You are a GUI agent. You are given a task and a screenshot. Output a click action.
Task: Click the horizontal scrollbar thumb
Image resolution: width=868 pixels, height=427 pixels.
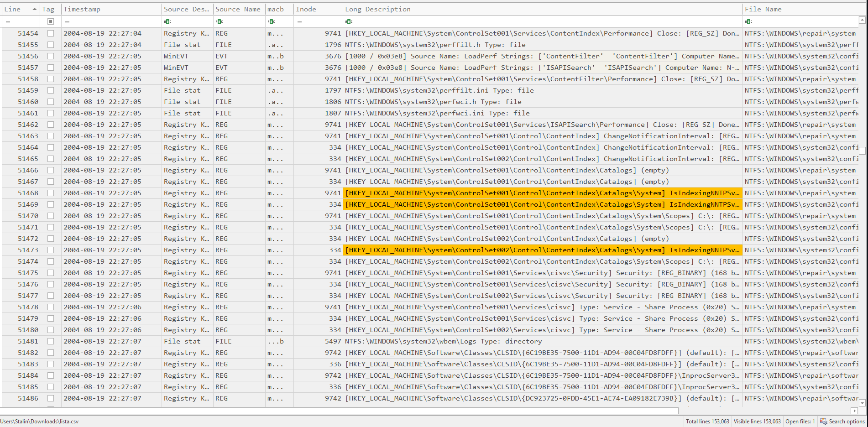point(340,411)
